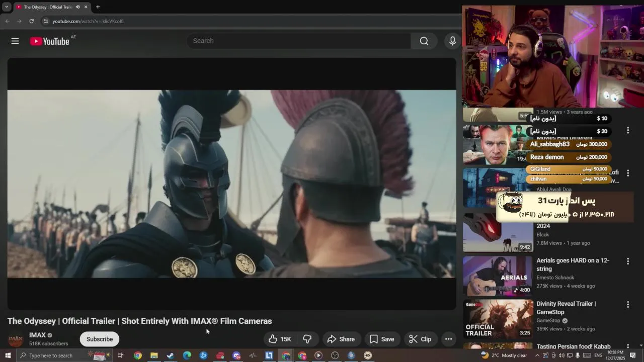
Task: Save the video to a playlist
Action: point(382,339)
